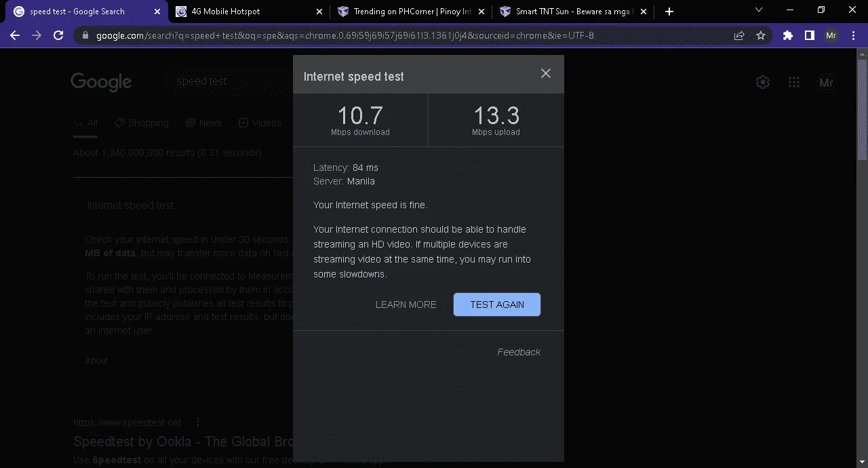Go forward with the browser arrow
This screenshot has width=868, height=468.
[x=37, y=35]
